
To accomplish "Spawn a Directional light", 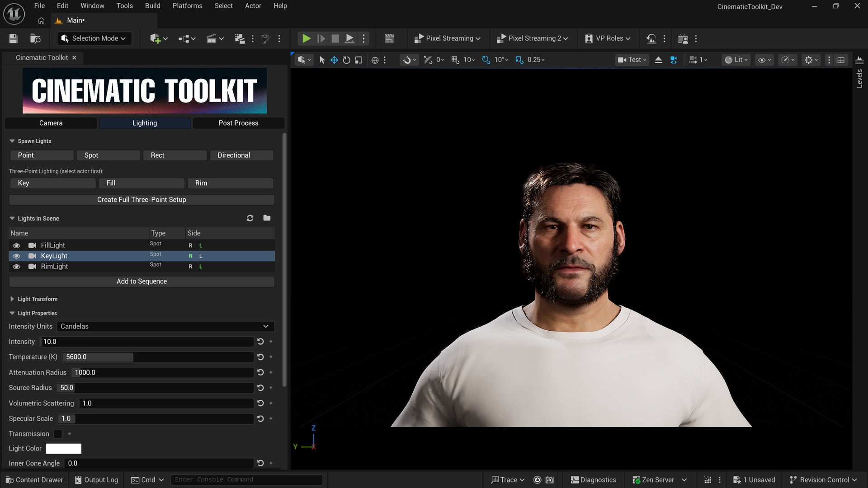I will [x=241, y=155].
